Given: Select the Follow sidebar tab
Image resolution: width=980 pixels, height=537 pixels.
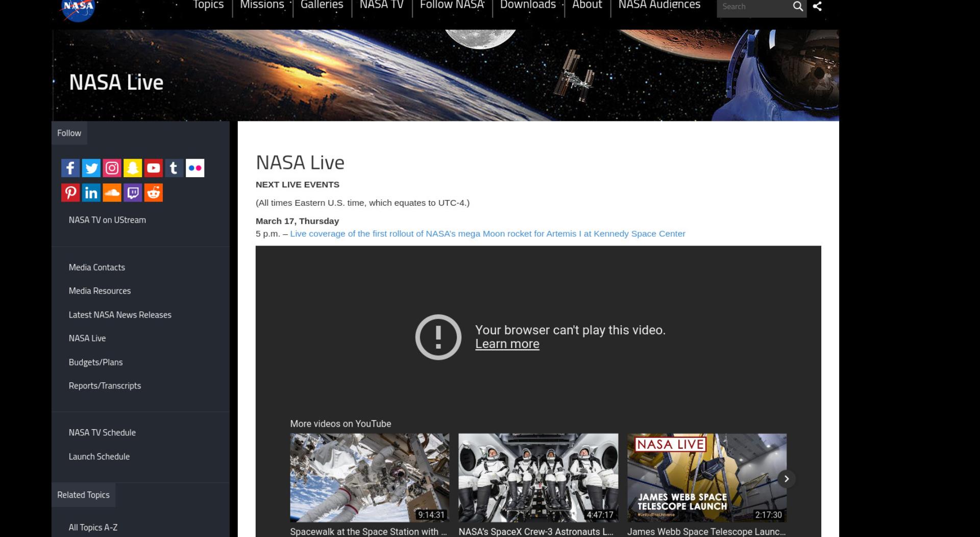Looking at the screenshot, I should (69, 133).
